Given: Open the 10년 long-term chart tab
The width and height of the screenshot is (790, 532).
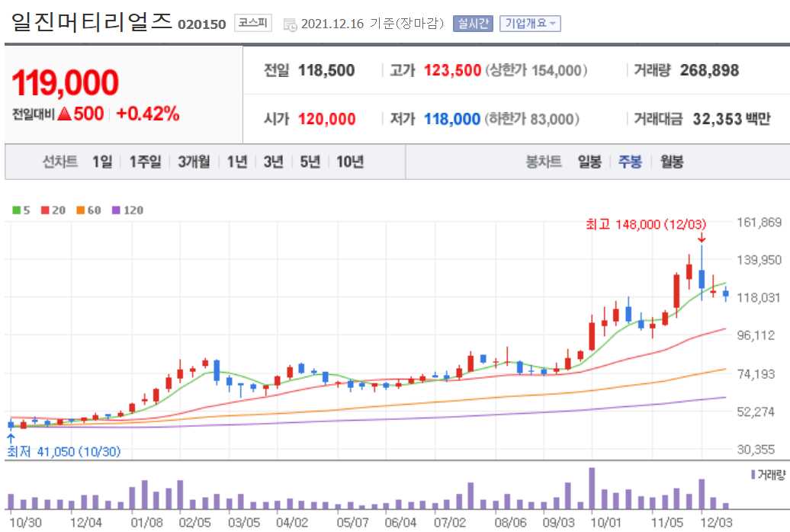Looking at the screenshot, I should point(350,162).
